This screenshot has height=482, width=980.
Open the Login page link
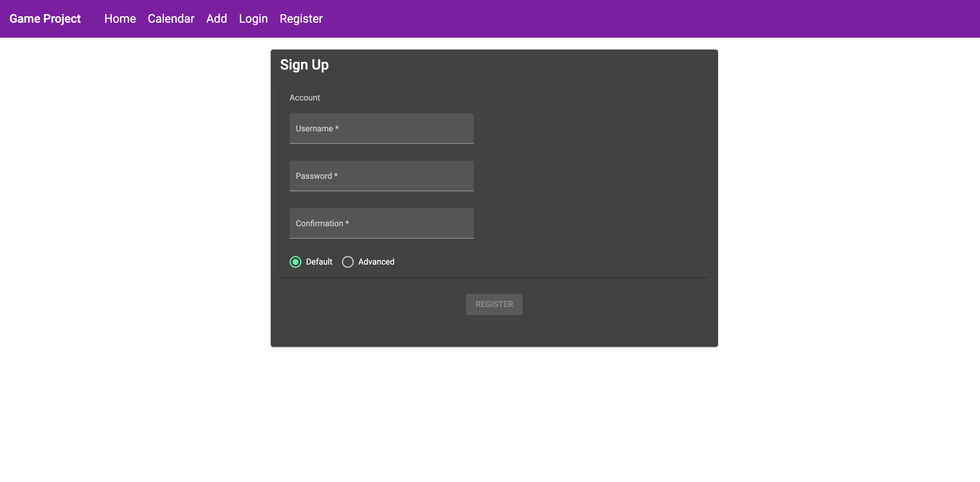(253, 19)
